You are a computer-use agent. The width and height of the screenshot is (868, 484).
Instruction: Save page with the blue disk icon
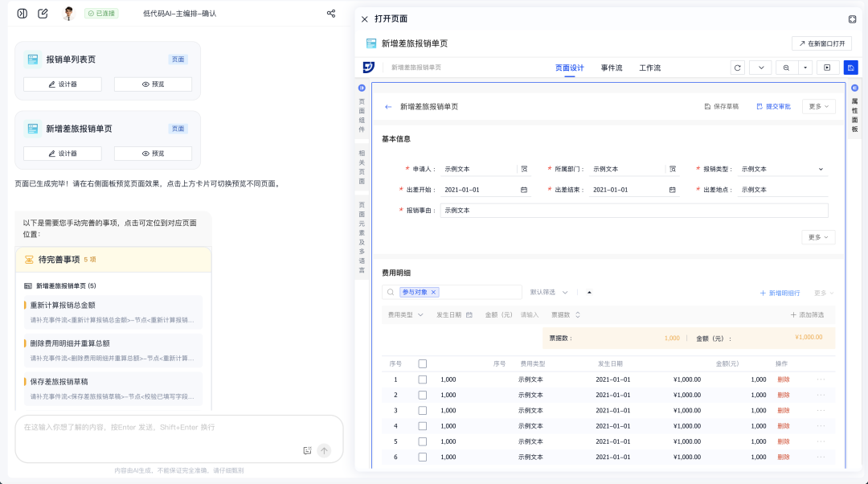click(x=851, y=68)
